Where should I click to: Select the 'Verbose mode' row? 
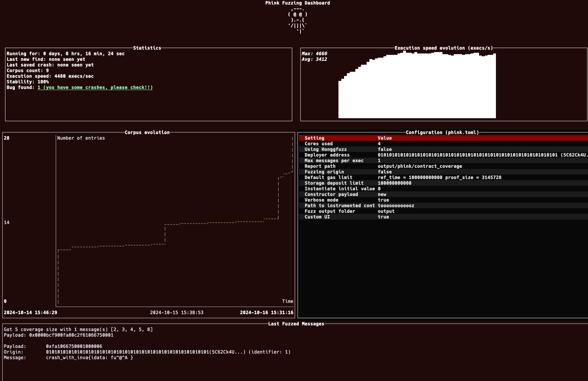pyautogui.click(x=444, y=200)
